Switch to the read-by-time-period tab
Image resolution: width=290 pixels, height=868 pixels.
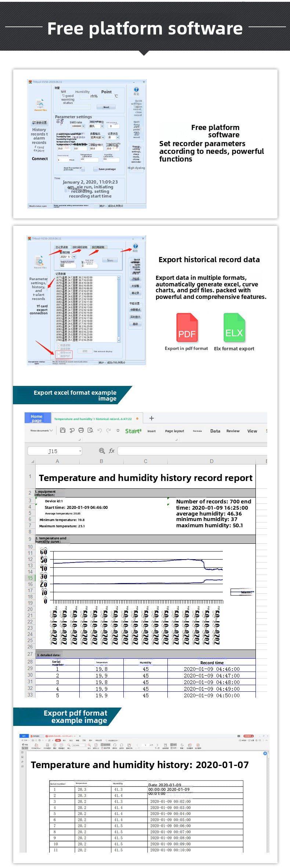pos(80,247)
